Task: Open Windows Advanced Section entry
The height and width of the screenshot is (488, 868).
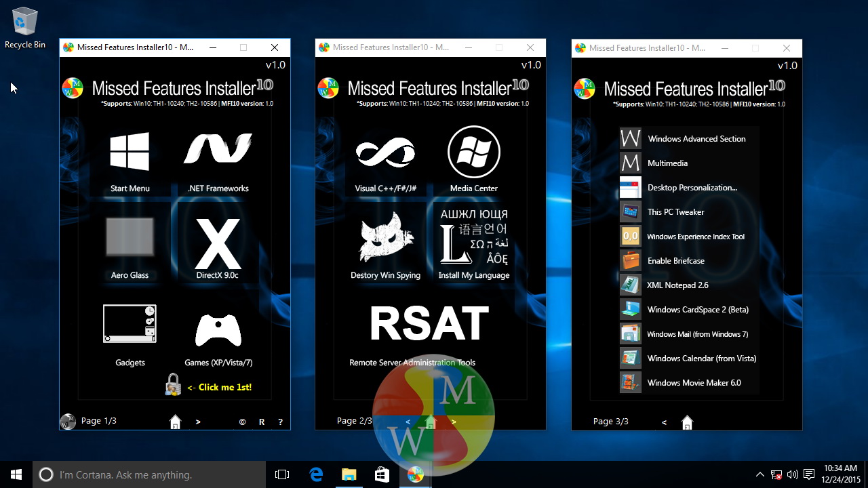Action: coord(683,138)
